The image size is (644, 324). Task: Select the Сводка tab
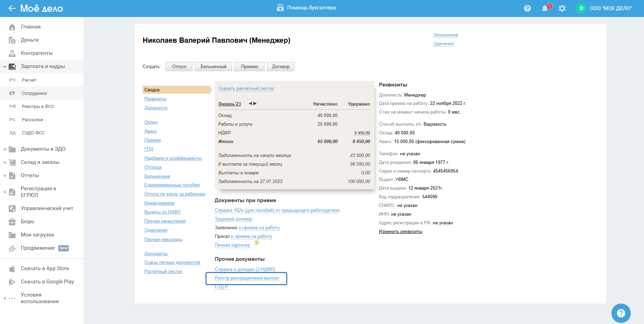(x=152, y=90)
